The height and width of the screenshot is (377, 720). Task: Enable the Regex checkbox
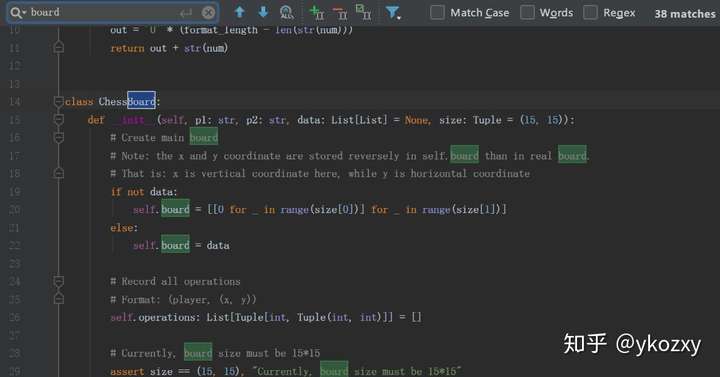590,12
